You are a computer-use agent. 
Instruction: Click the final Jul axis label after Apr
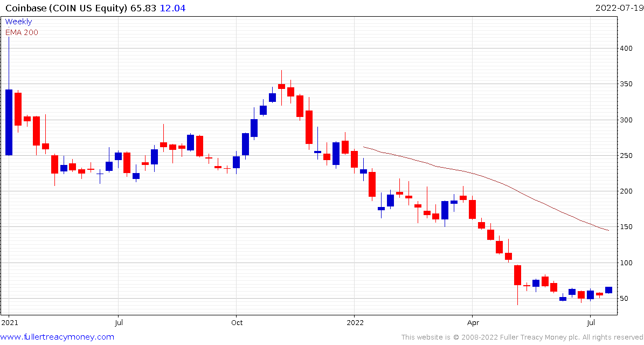point(591,322)
